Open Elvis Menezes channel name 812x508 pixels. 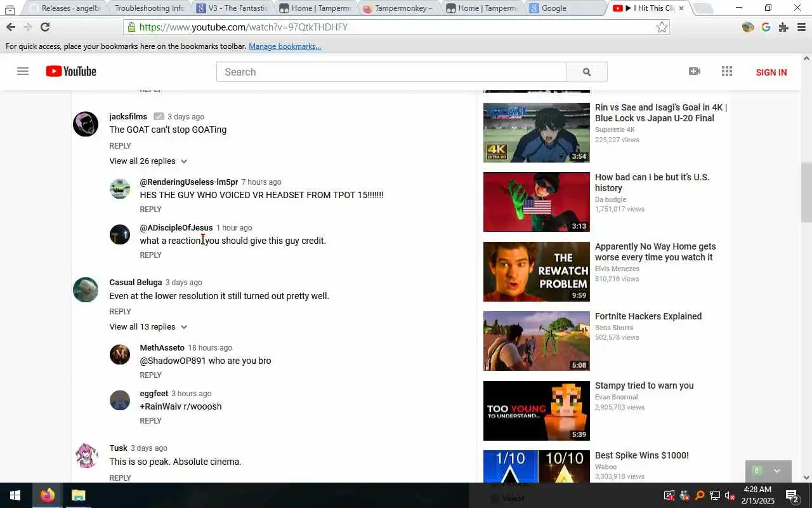617,269
